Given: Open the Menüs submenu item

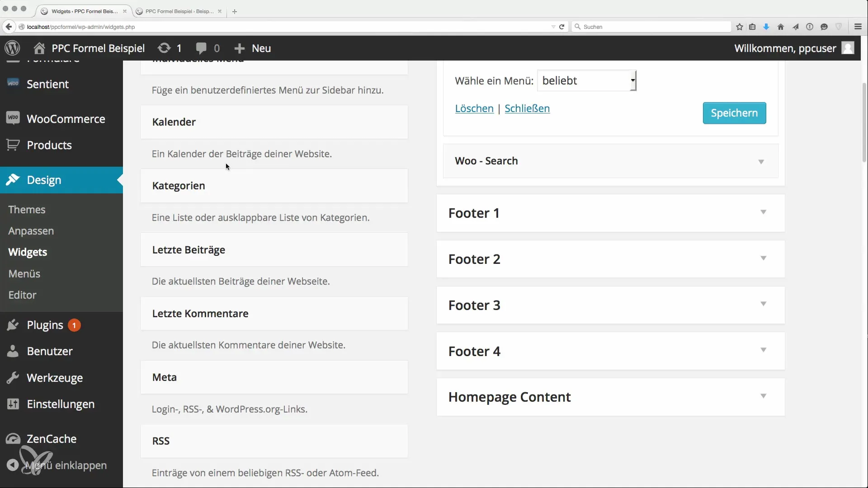Looking at the screenshot, I should coord(24,273).
